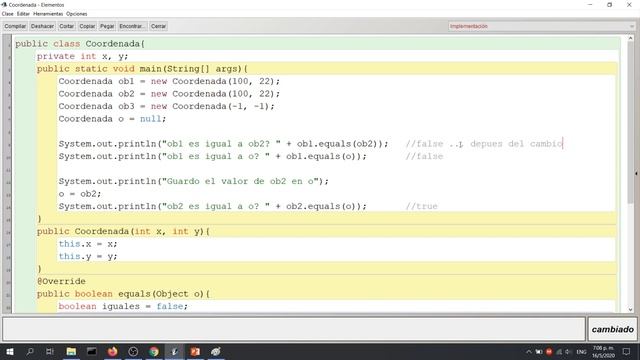Click the 'o = ob2;' line
The width and height of the screenshot is (640, 360).
[x=80, y=194]
